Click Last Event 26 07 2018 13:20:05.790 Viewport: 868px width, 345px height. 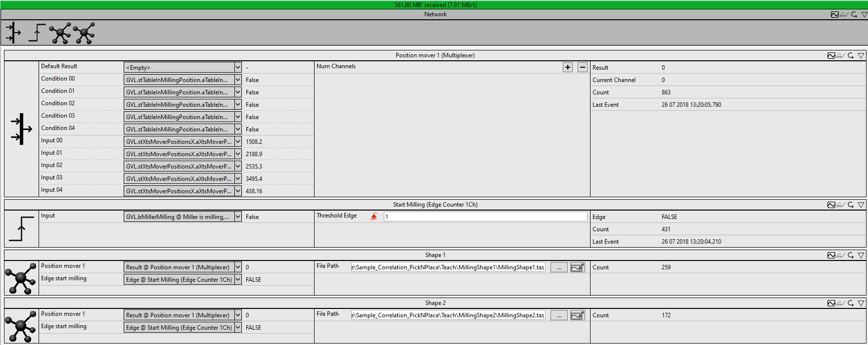point(691,105)
